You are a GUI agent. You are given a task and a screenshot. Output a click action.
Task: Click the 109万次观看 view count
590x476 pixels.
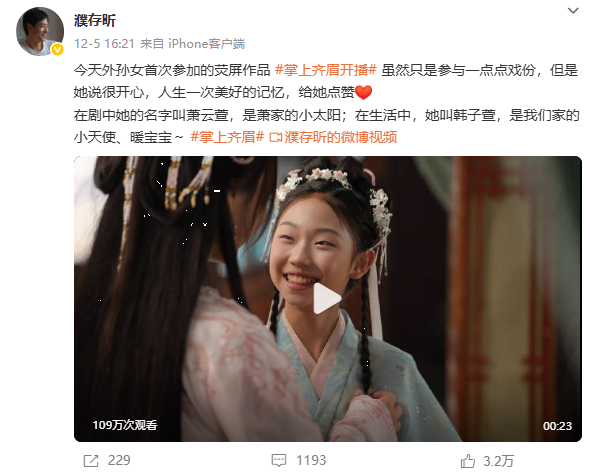pos(125,425)
